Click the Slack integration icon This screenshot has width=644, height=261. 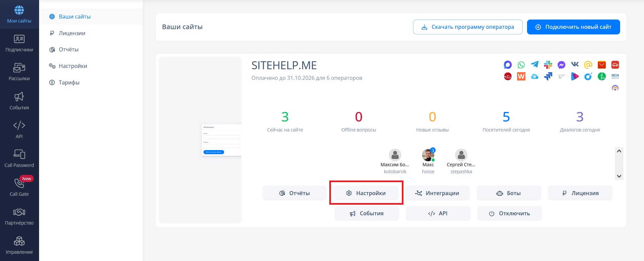(x=548, y=65)
